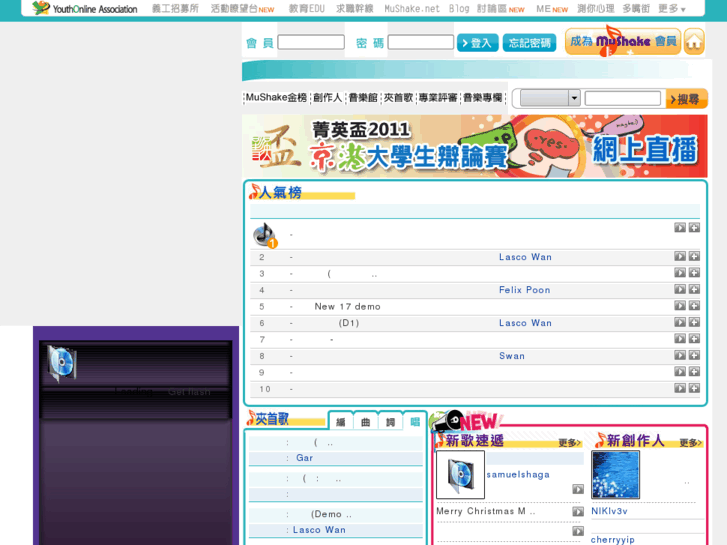Image resolution: width=727 pixels, height=545 pixels.
Task: Click the 密碼 password input field
Action: [421, 42]
